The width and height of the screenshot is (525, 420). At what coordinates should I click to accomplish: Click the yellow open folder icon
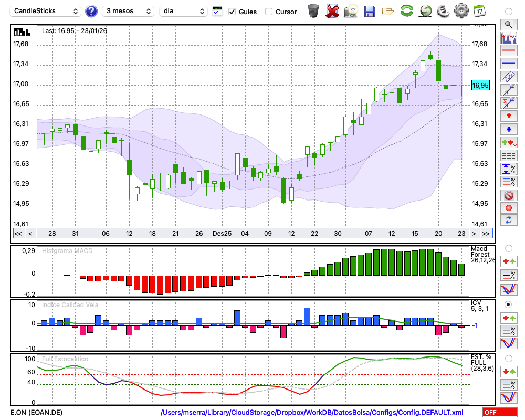(x=388, y=10)
